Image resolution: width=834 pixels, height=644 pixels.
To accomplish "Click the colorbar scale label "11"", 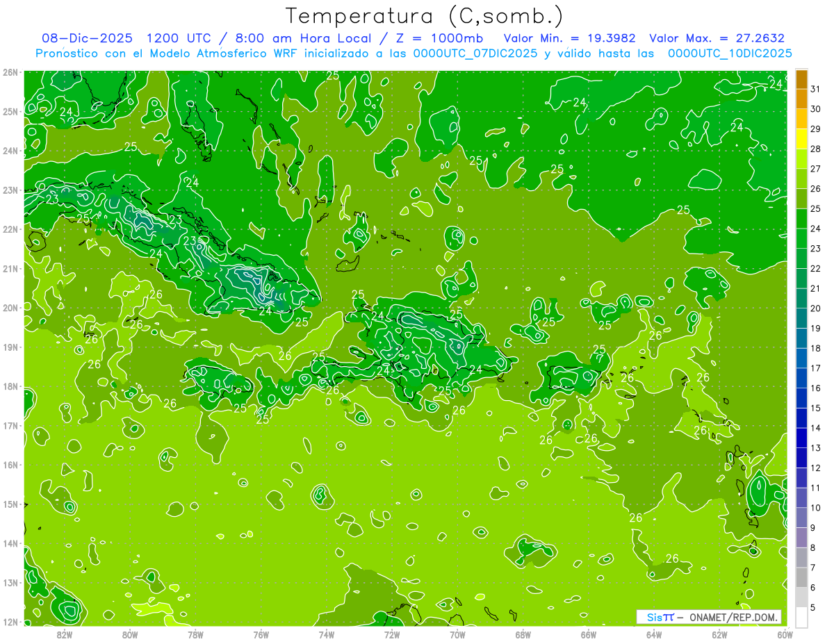I will (x=816, y=488).
